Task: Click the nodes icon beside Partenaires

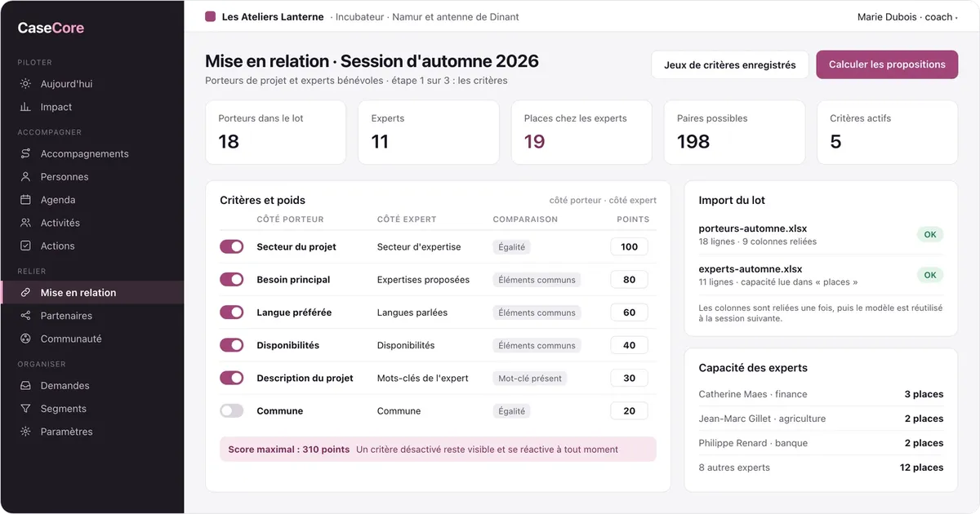Action: (x=25, y=316)
